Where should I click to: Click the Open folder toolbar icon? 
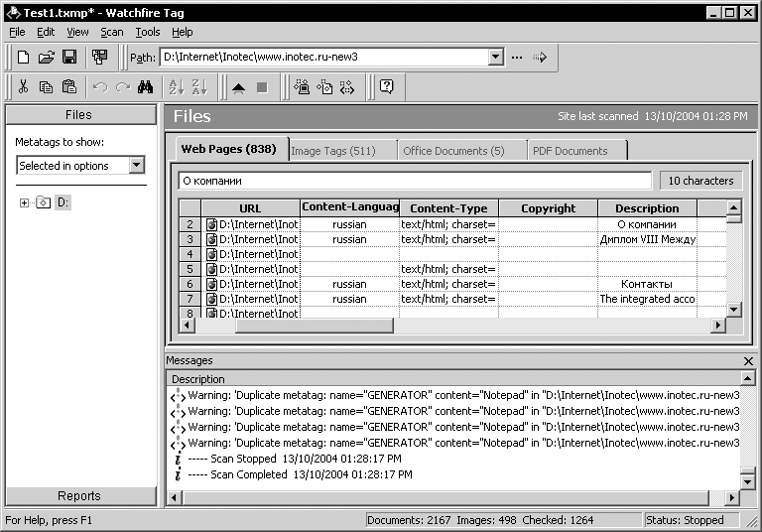[47, 58]
